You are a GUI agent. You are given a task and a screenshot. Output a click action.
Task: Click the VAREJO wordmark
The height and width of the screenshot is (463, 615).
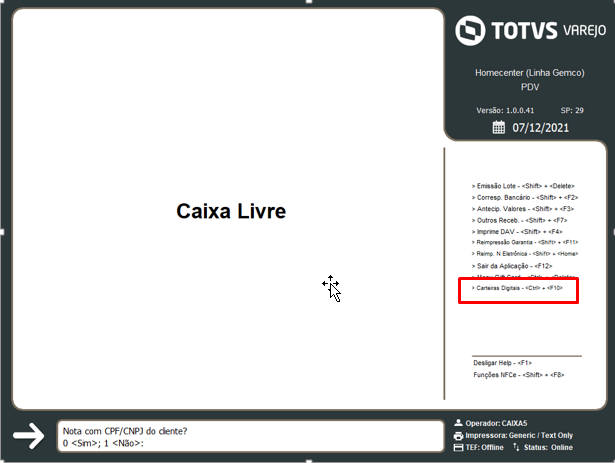pyautogui.click(x=584, y=30)
